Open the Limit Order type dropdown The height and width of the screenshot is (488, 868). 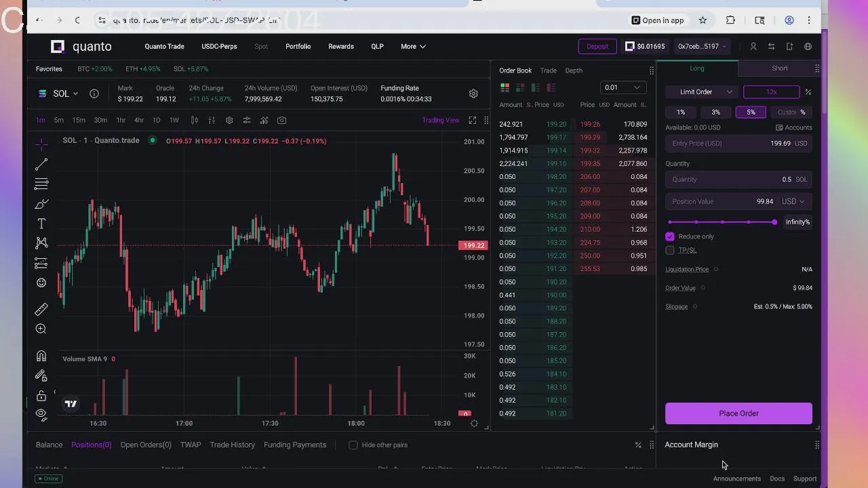[x=703, y=92]
